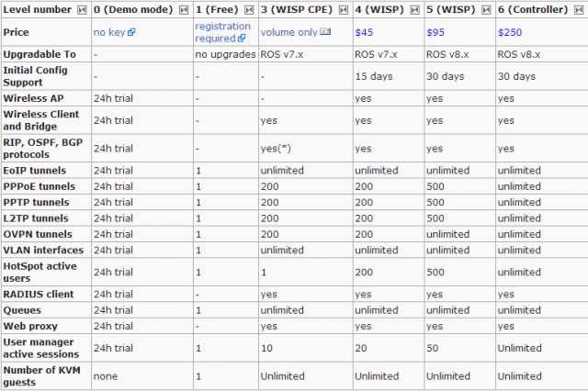
Task: Select the User manager active sessions label
Action: [x=40, y=348]
